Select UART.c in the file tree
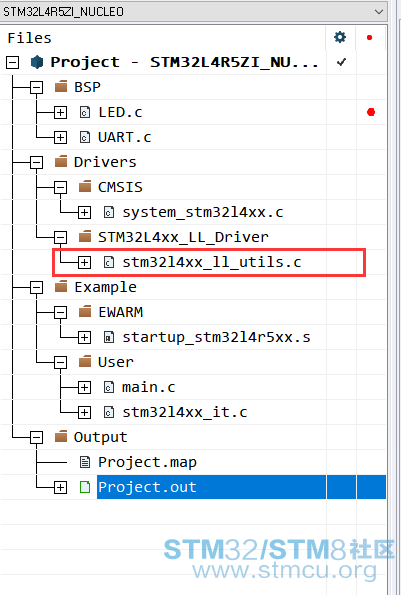The height and width of the screenshot is (595, 401). (x=124, y=137)
